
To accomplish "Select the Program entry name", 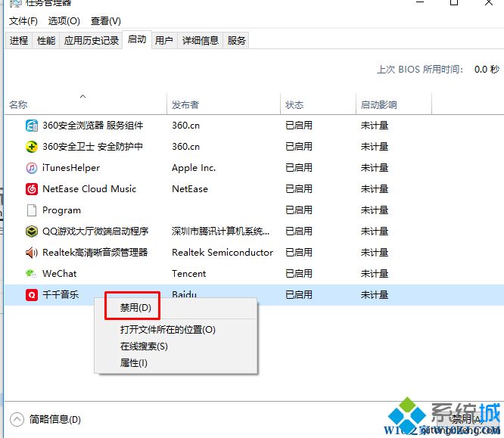I will (61, 210).
